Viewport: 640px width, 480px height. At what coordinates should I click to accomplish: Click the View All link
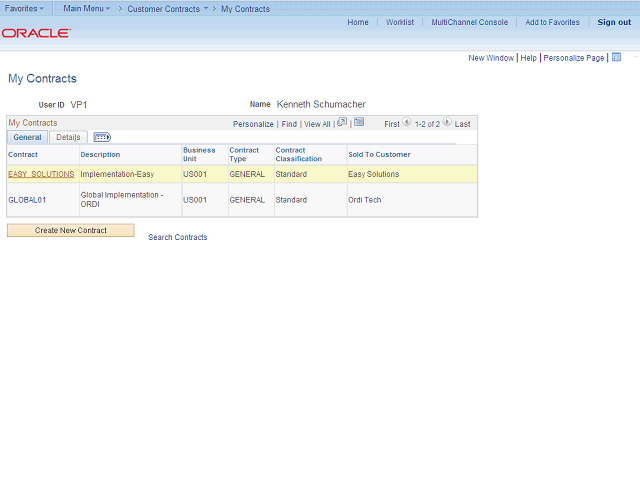click(317, 124)
